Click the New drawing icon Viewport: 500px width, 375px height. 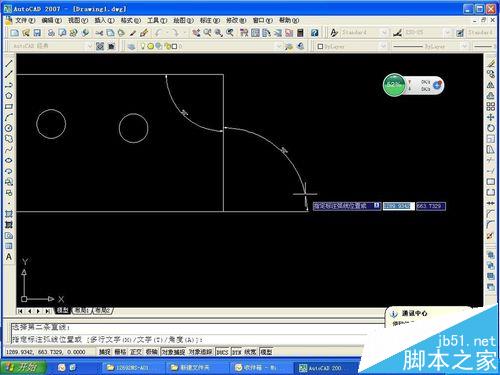coord(15,33)
